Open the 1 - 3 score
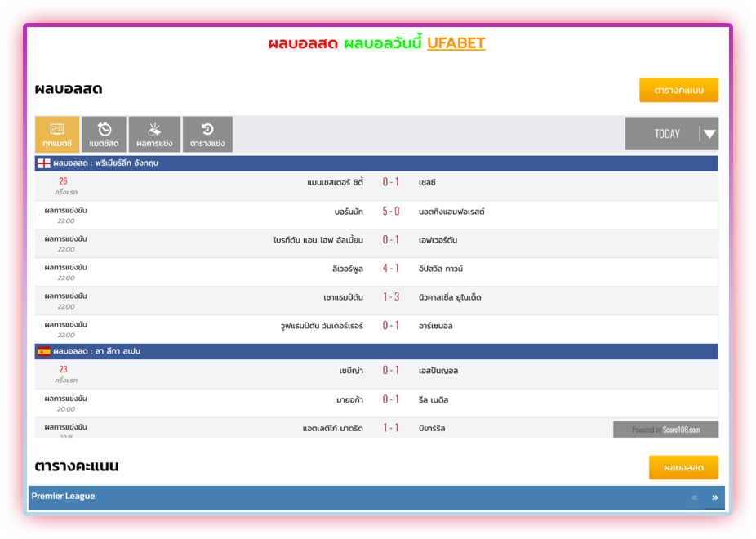The width and height of the screenshot is (756, 539). pyautogui.click(x=391, y=297)
